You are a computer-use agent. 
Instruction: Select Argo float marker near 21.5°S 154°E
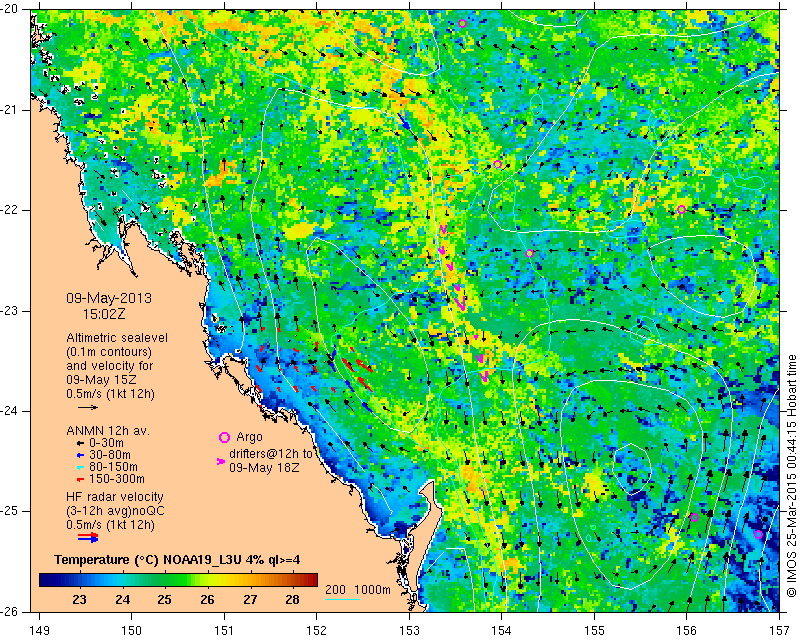(x=497, y=164)
